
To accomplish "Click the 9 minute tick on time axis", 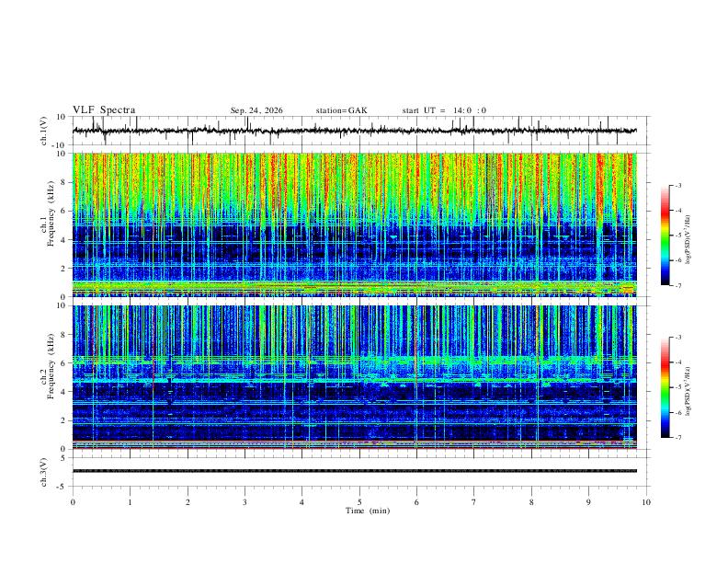I will [588, 502].
